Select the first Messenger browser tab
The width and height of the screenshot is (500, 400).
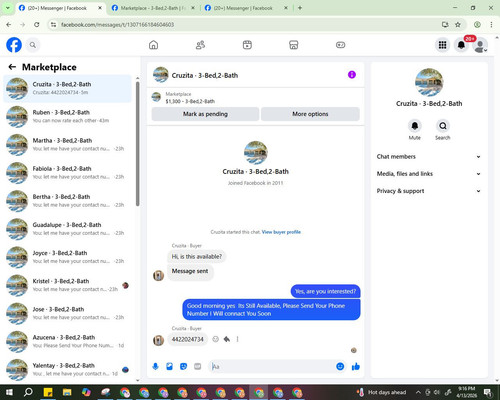pyautogui.click(x=60, y=8)
